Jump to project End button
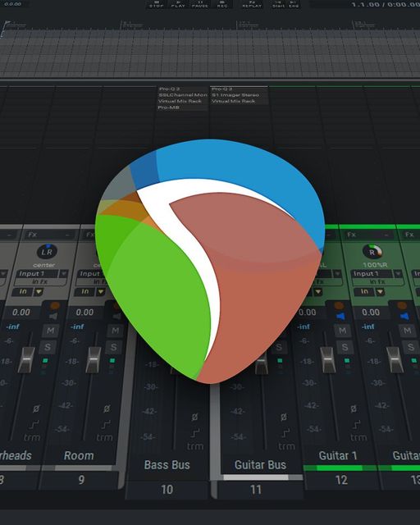420x525 pixels. point(294,4)
